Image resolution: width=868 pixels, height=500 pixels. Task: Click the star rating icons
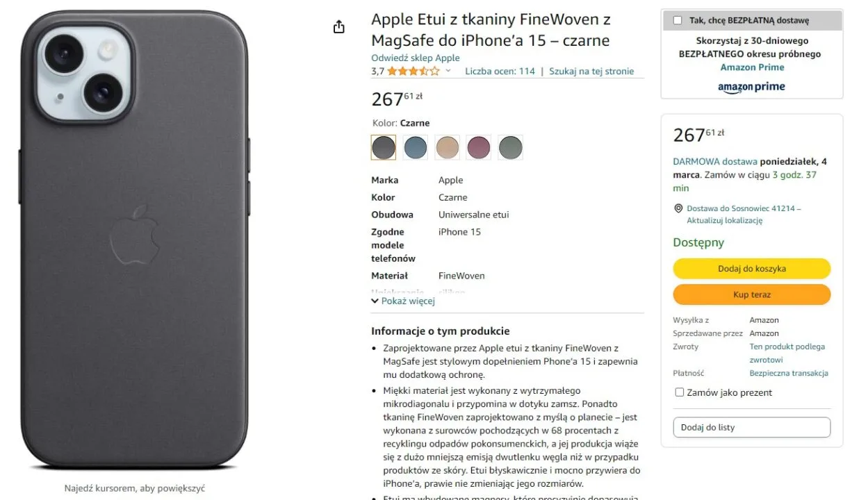413,71
